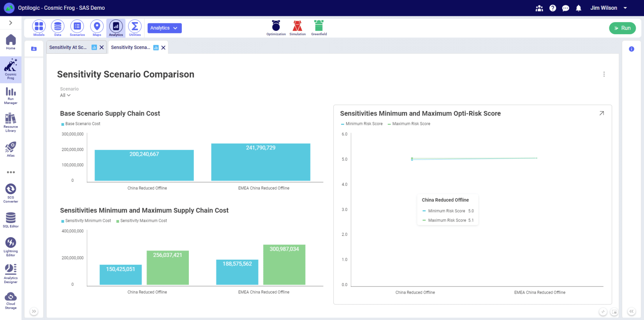The height and width of the screenshot is (320, 644).
Task: Open the Analytics dropdown button
Action: [x=164, y=28]
